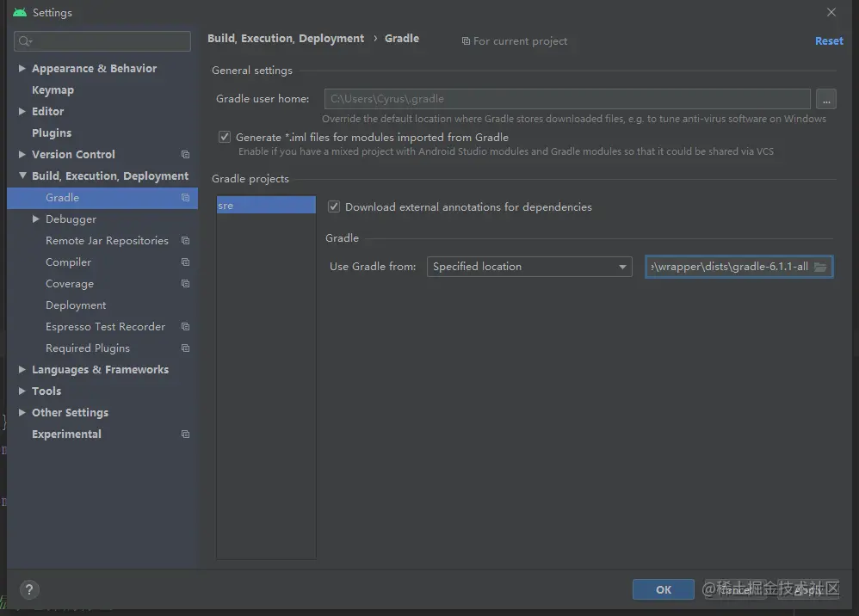Click project-level icon next to Version Control

point(186,154)
